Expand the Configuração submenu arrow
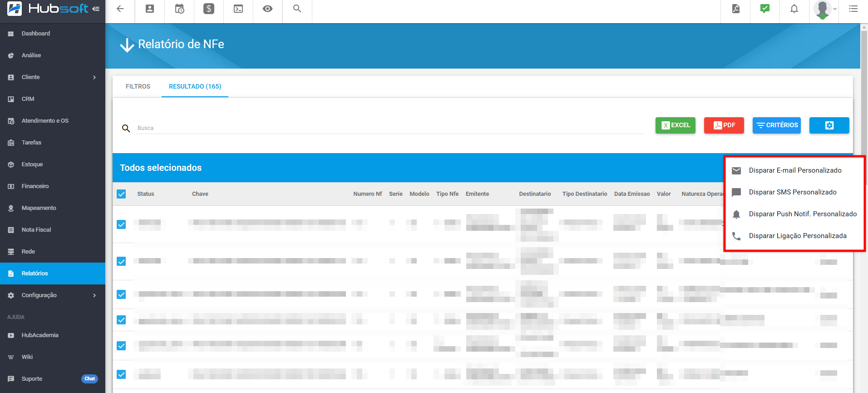Viewport: 868px width, 393px height. (94, 295)
